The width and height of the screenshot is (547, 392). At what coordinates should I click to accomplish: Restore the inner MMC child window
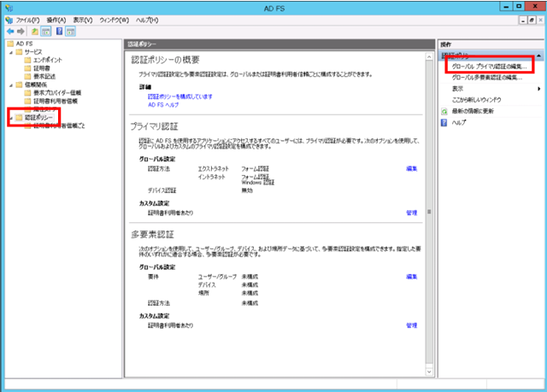(532, 20)
